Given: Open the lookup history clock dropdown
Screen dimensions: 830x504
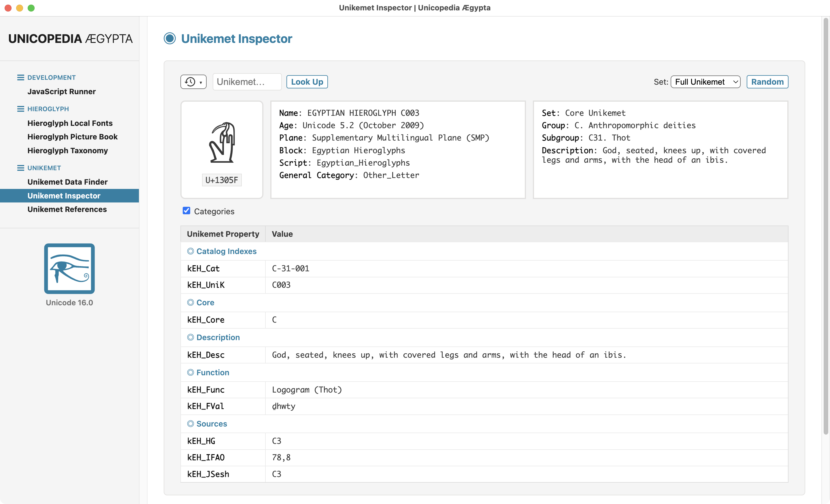Looking at the screenshot, I should click(x=193, y=82).
